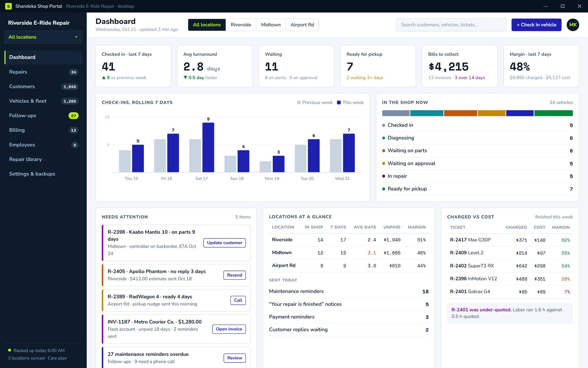The width and height of the screenshot is (588, 368).
Task: Switch to the Riverside location tab
Action: [241, 25]
